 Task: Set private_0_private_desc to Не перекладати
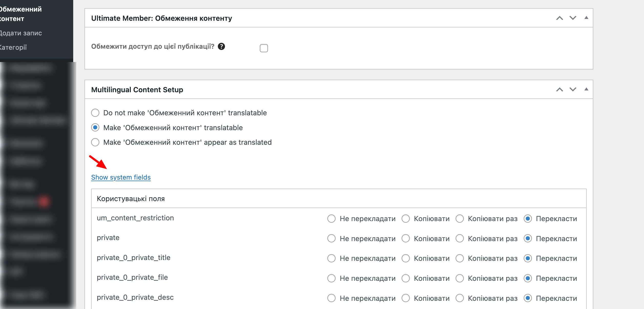(x=331, y=298)
